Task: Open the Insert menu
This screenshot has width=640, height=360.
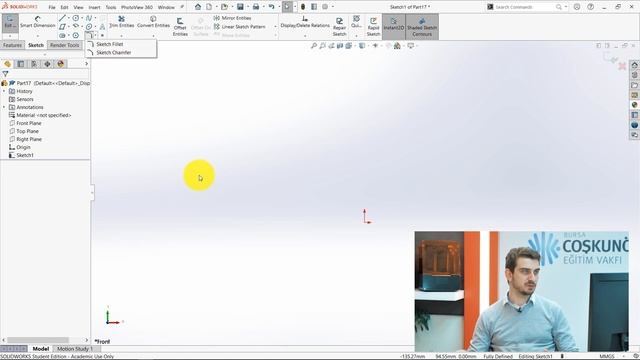Action: point(94,7)
